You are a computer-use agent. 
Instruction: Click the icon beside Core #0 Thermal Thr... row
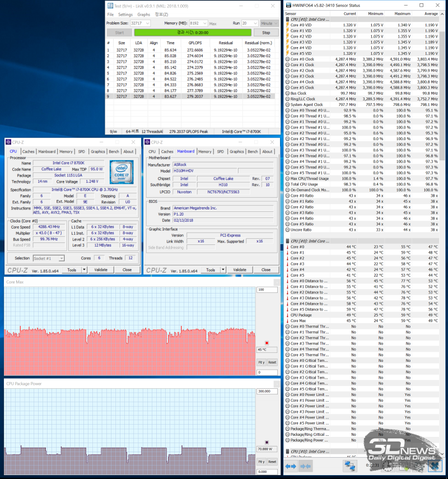coord(287,327)
